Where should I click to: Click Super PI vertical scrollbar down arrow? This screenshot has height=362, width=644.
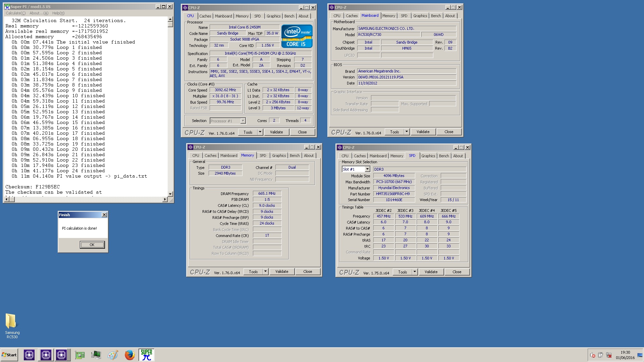(170, 194)
